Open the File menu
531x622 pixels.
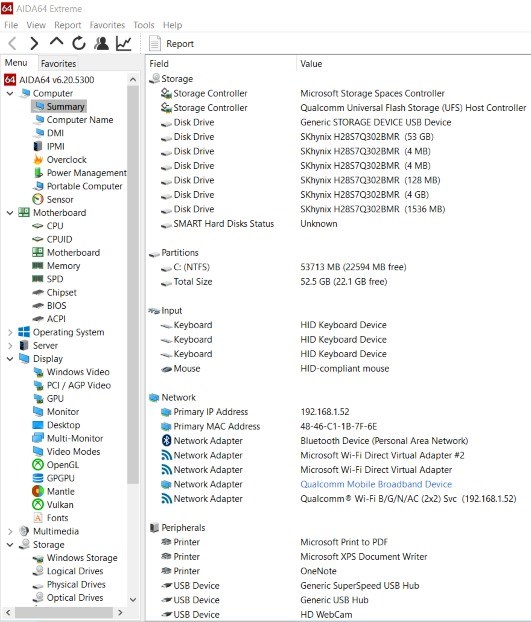tap(11, 25)
